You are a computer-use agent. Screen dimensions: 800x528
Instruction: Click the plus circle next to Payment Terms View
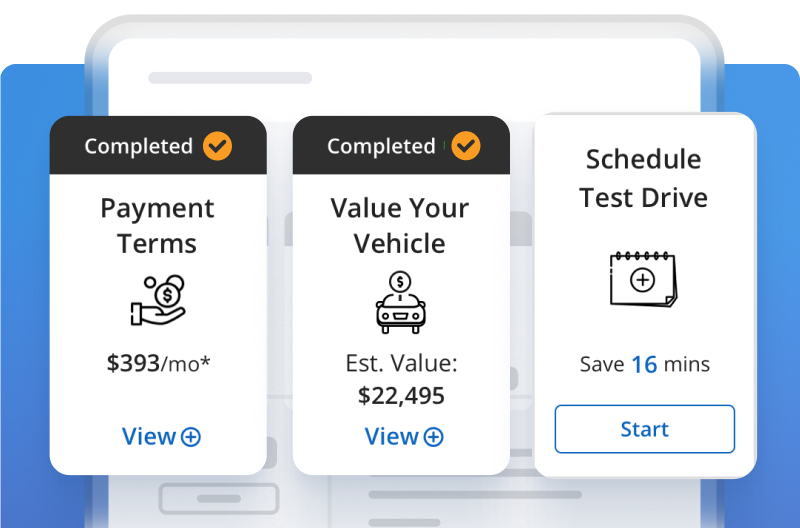[x=191, y=437]
